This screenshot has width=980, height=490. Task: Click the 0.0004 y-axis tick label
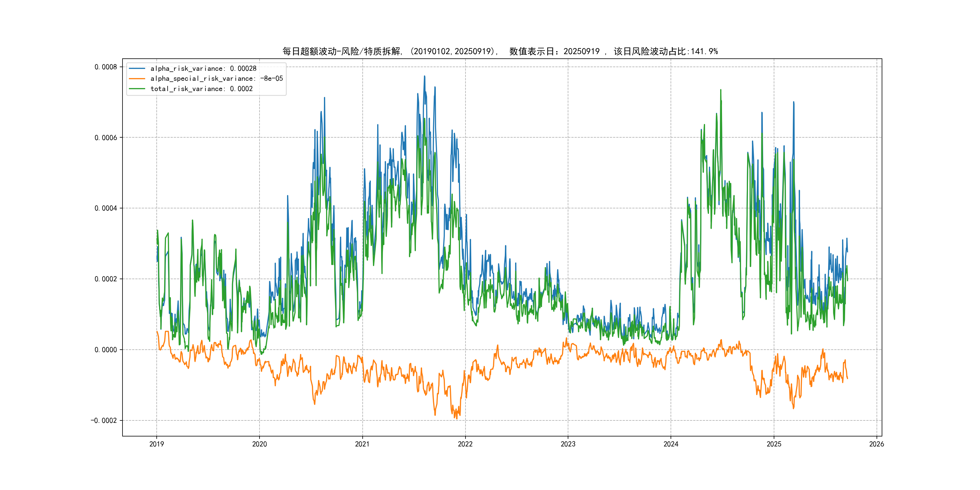click(x=106, y=208)
